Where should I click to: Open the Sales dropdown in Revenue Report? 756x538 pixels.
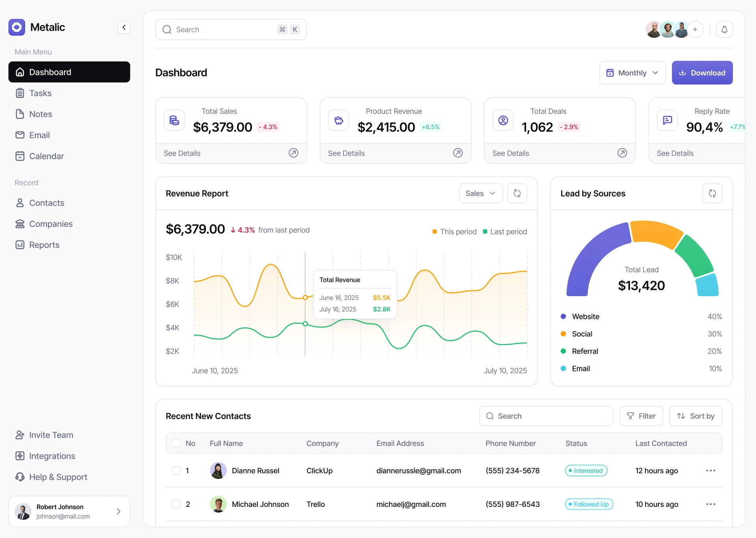[x=480, y=193]
